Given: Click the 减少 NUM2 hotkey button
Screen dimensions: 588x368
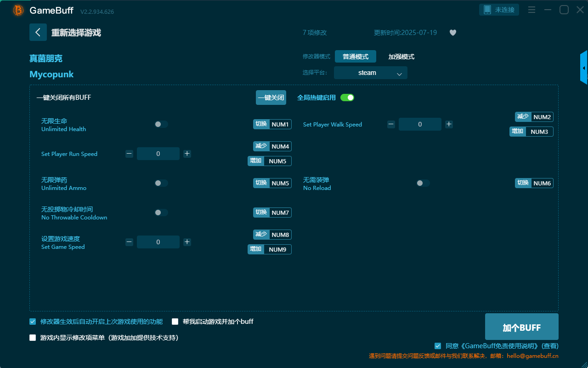Looking at the screenshot, I should [x=534, y=117].
